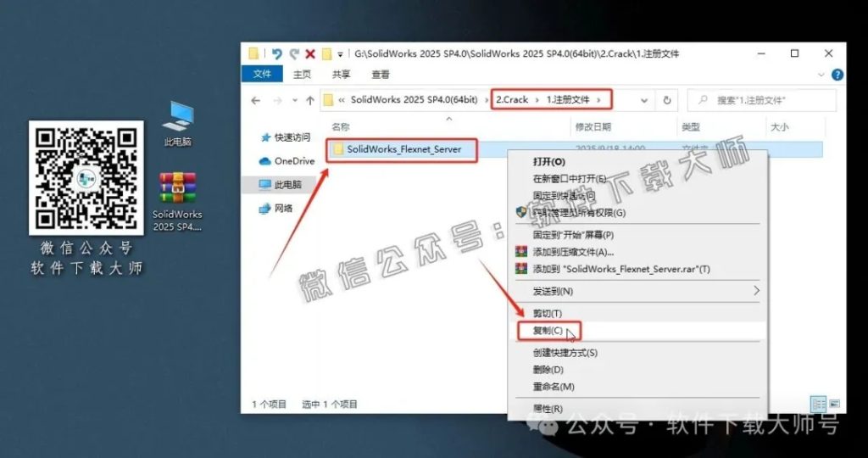
Task: Go up one folder level arrow
Action: tap(310, 100)
